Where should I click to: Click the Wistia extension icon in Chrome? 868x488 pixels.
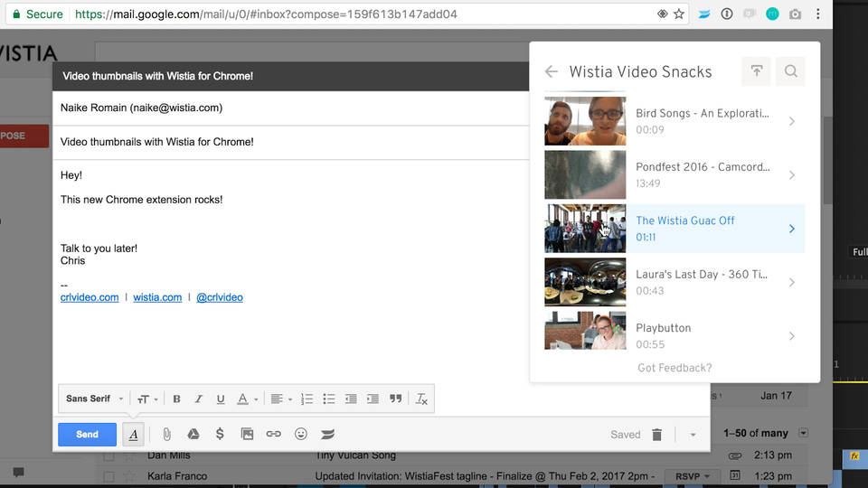coord(703,14)
